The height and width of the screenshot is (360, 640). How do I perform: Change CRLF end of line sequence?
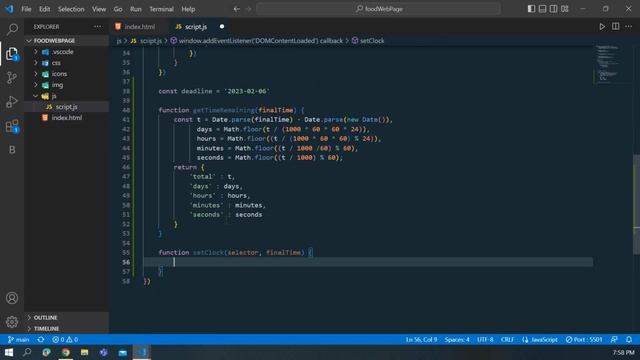(507, 340)
